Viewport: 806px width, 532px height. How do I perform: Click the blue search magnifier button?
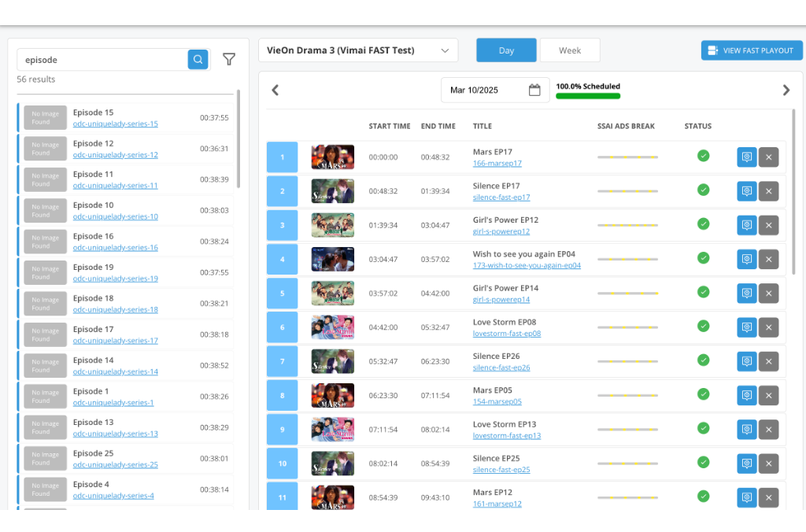(198, 60)
